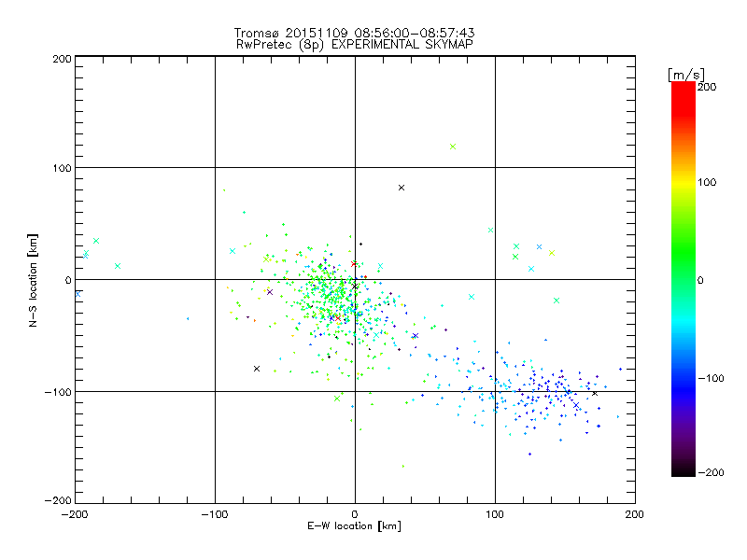Click the blue X marker at the plot's left edge
Viewport: 747px width, 560px height.
point(78,294)
